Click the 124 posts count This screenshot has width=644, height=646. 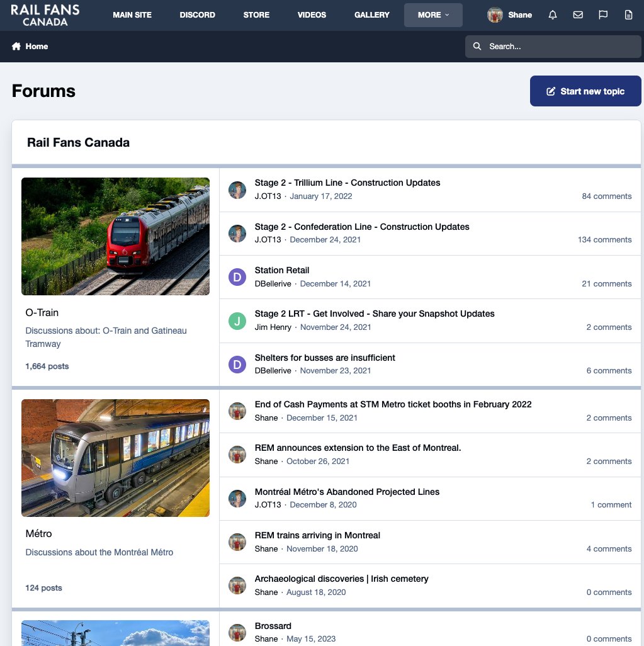[43, 588]
